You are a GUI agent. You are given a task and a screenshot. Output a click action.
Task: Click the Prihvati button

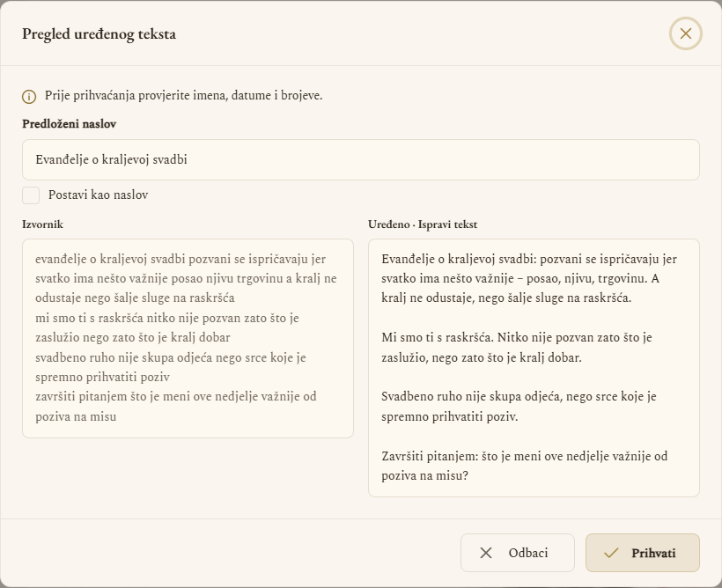[643, 553]
